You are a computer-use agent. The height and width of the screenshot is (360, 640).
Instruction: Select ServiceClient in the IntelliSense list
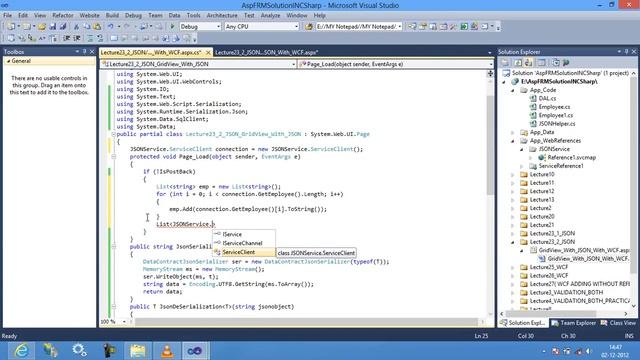point(244,252)
